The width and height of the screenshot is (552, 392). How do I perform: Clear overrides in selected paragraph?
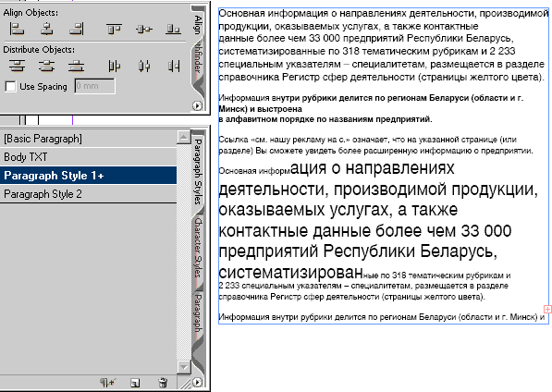[107, 383]
